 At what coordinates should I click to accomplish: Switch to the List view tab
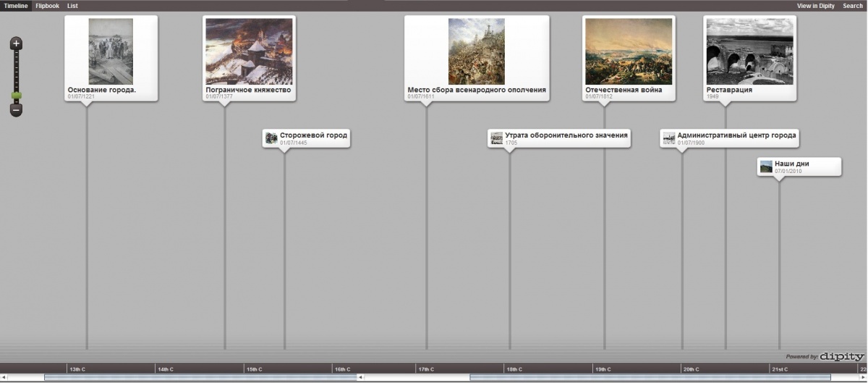click(x=72, y=6)
